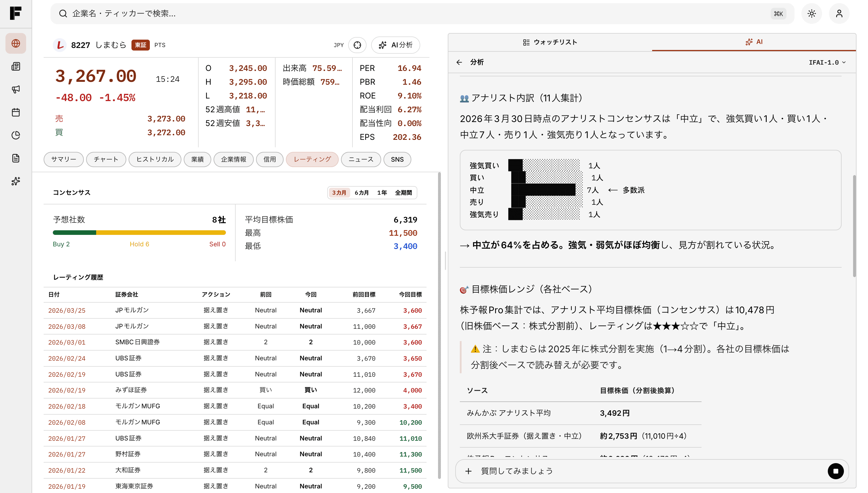Viewport: 868px width, 493px height.
Task: Select the pie chart icon in sidebar
Action: coord(15,135)
